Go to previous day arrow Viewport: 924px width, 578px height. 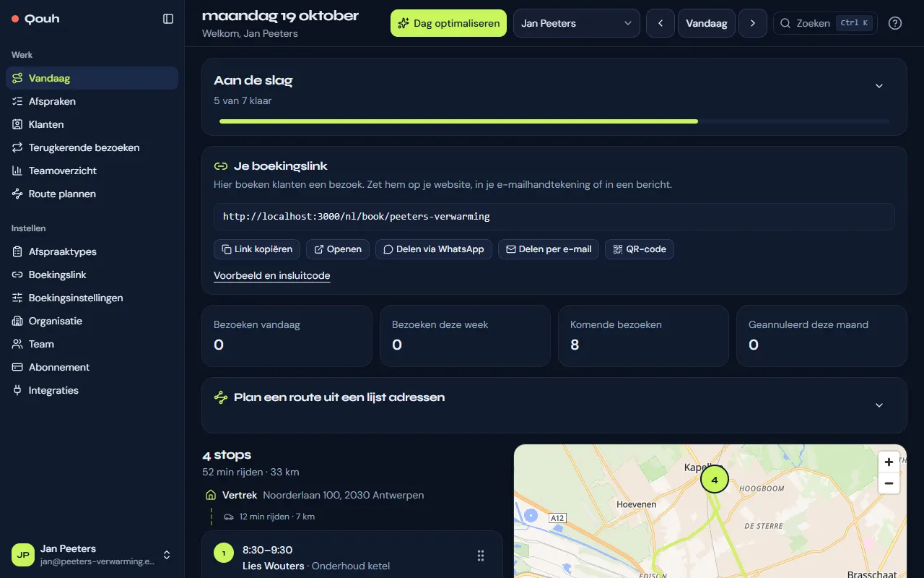click(661, 23)
